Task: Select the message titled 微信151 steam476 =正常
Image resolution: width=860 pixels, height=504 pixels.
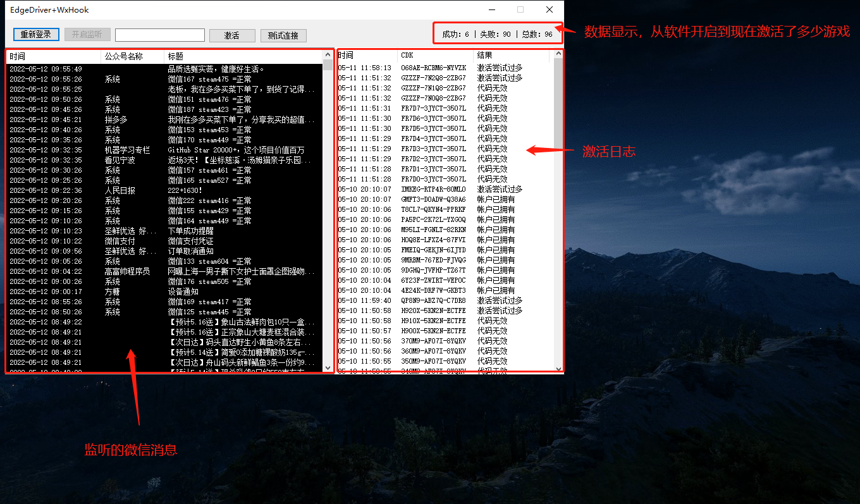Action: point(164,99)
